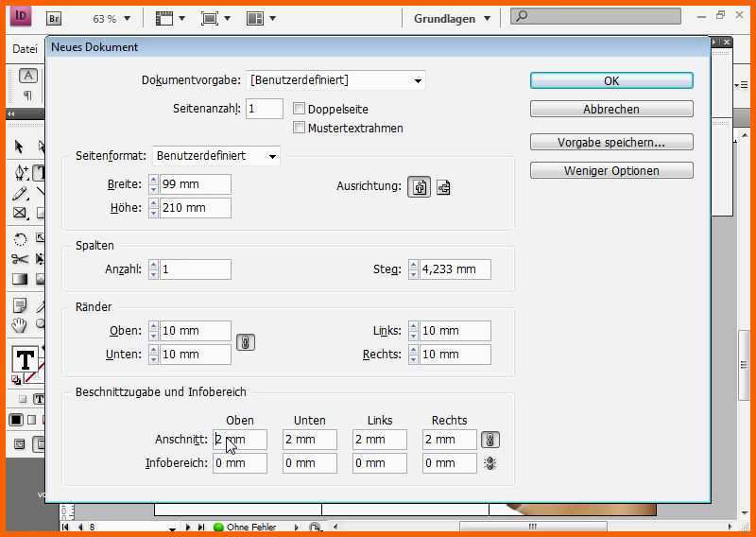
Task: Click the Vorgabe speichern button
Action: coord(611,143)
